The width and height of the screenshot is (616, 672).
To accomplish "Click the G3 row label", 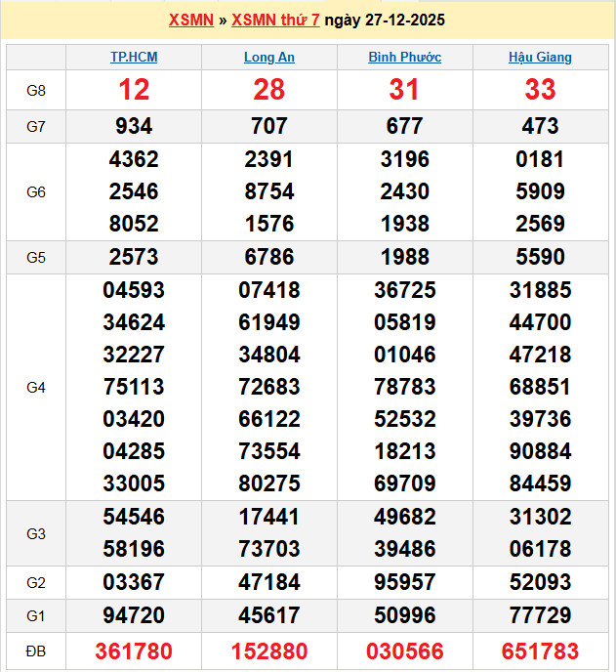I will (x=36, y=534).
